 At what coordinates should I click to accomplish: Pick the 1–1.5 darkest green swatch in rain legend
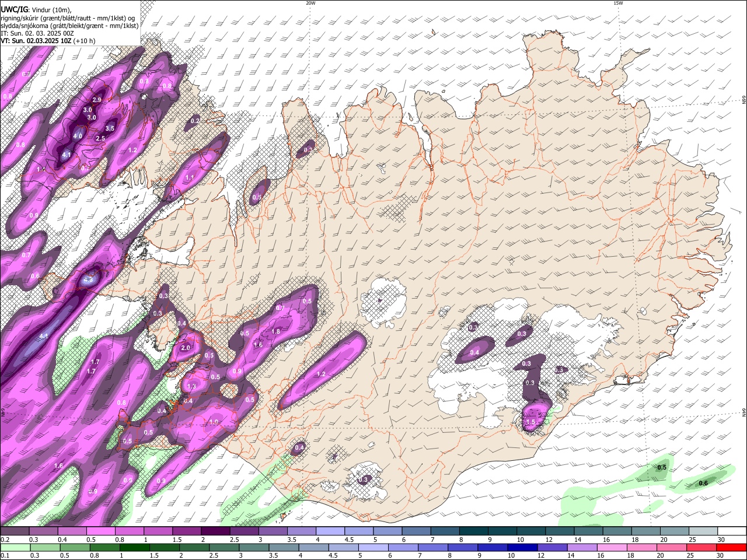(134, 547)
